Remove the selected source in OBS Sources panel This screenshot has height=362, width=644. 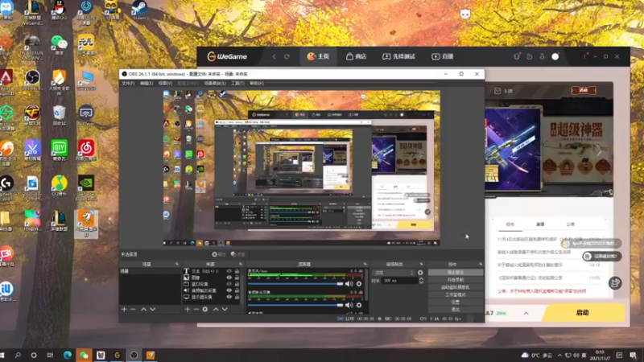(x=196, y=309)
